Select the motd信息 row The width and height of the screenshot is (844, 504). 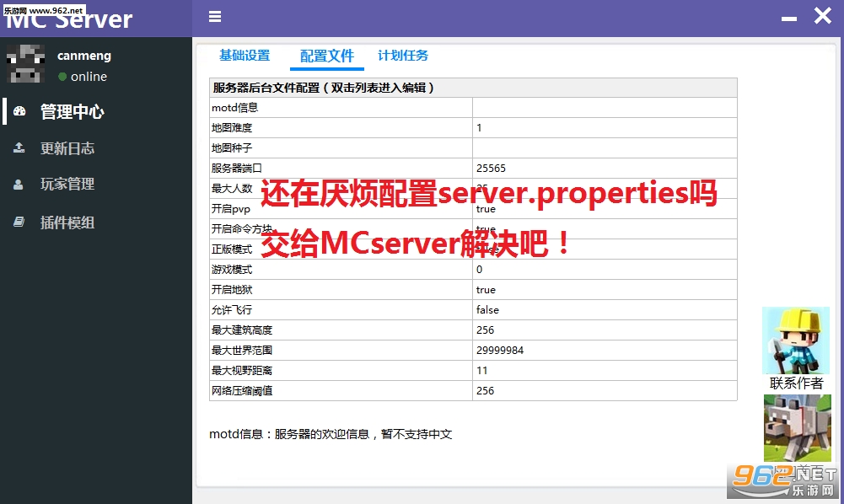[473, 108]
